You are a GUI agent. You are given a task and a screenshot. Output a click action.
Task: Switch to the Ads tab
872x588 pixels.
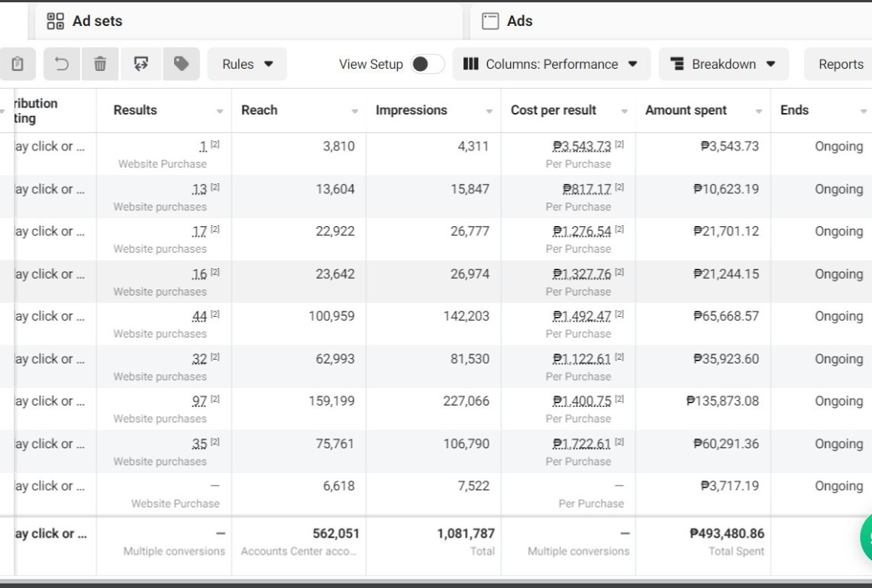pyautogui.click(x=670, y=21)
